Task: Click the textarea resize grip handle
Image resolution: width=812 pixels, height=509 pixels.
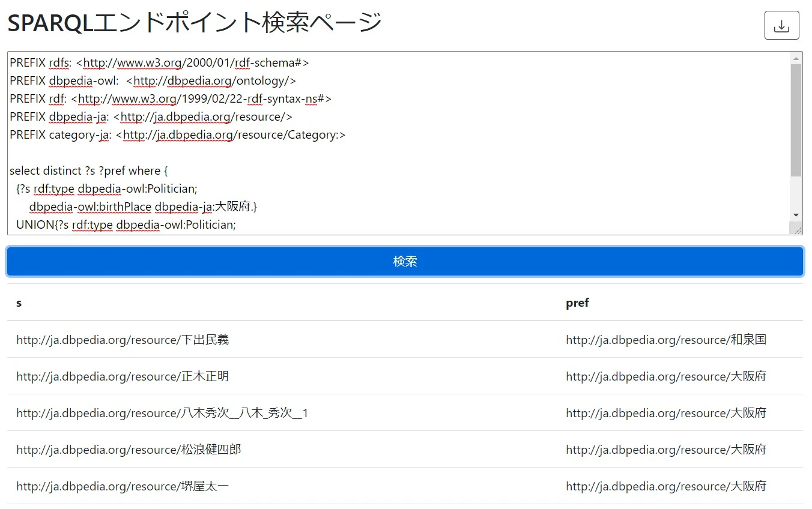Action: pos(798,229)
